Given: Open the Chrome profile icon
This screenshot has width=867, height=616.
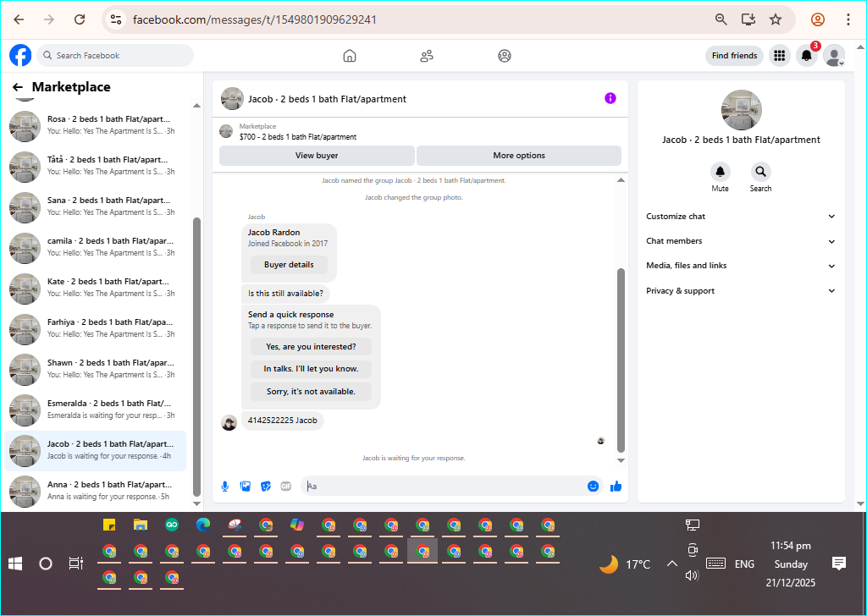Looking at the screenshot, I should coord(818,20).
